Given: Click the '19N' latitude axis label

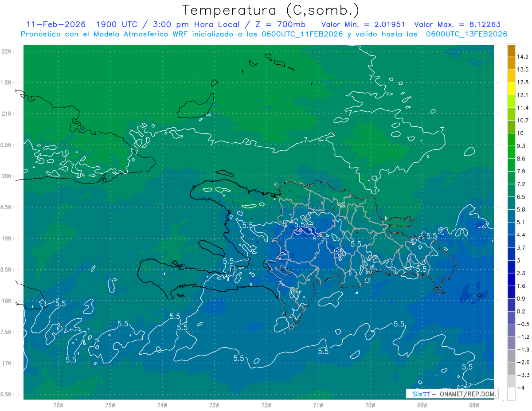Looking at the screenshot, I should click(x=7, y=239).
